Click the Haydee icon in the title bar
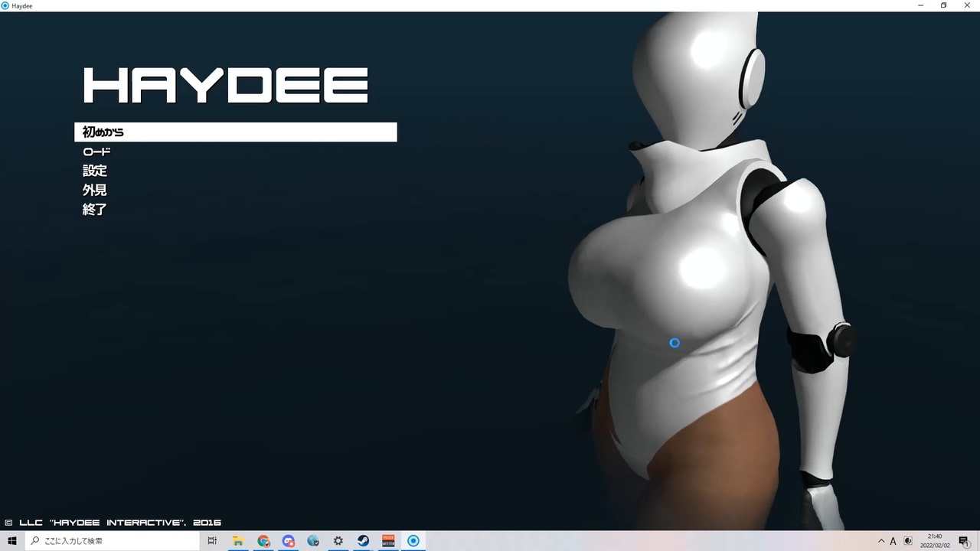The width and height of the screenshot is (980, 551). pos(5,5)
